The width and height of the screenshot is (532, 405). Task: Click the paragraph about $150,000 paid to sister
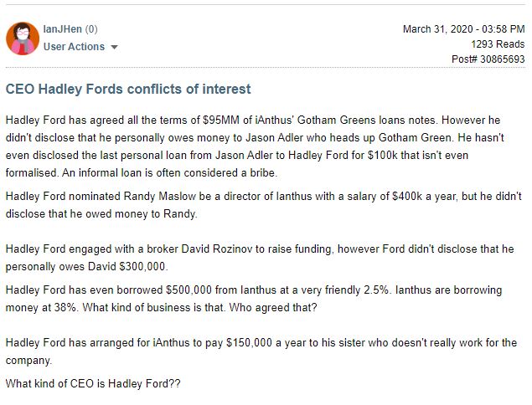[261, 351]
